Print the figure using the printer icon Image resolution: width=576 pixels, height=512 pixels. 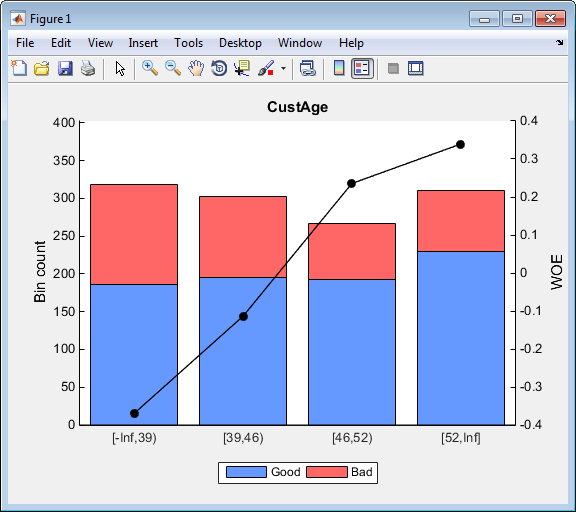coord(88,68)
